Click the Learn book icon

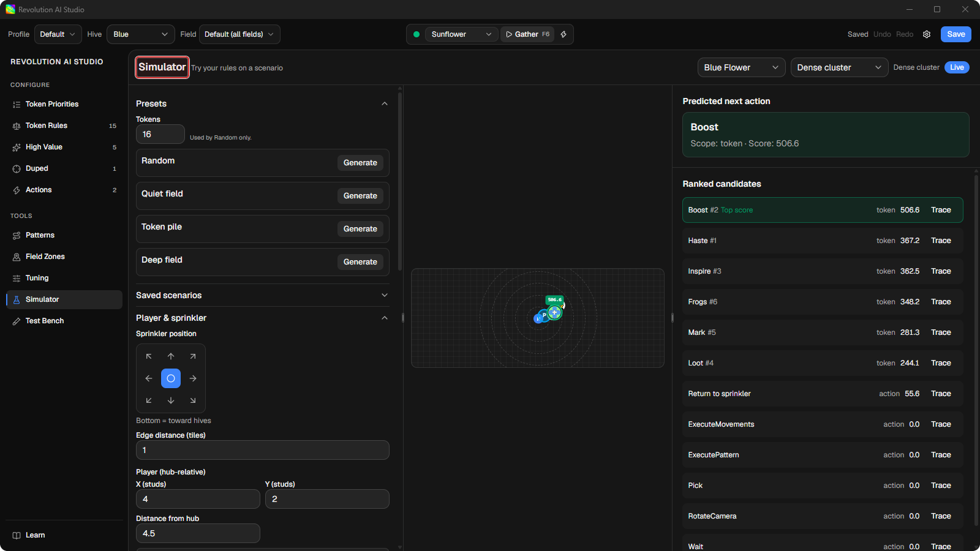tap(17, 536)
